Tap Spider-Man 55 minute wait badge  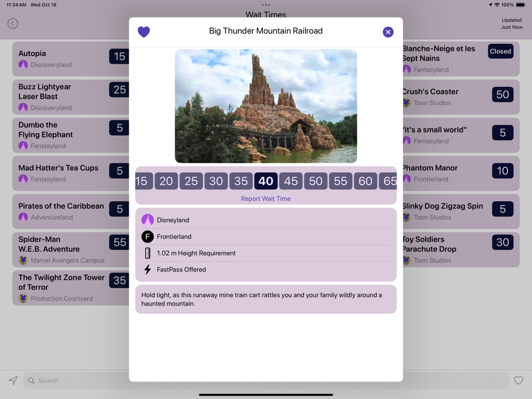pyautogui.click(x=119, y=242)
